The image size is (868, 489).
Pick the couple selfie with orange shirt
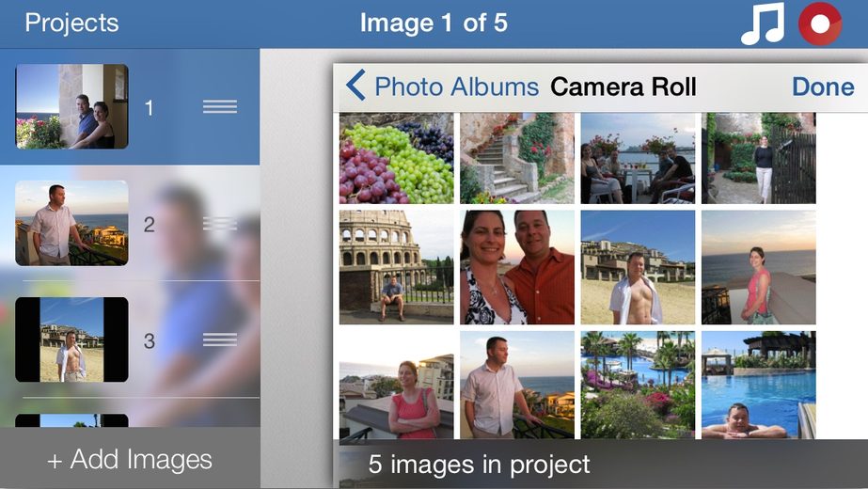pyautogui.click(x=517, y=267)
